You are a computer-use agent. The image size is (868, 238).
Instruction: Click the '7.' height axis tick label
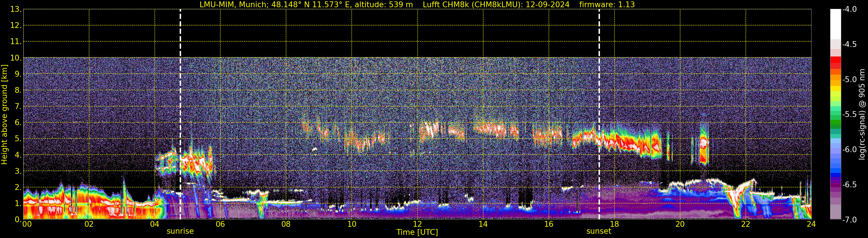[x=18, y=107]
